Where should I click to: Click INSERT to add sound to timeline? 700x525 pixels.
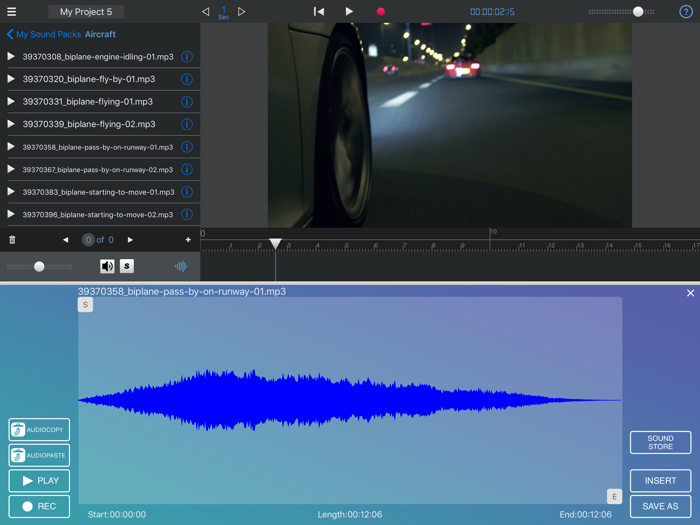coord(660,481)
